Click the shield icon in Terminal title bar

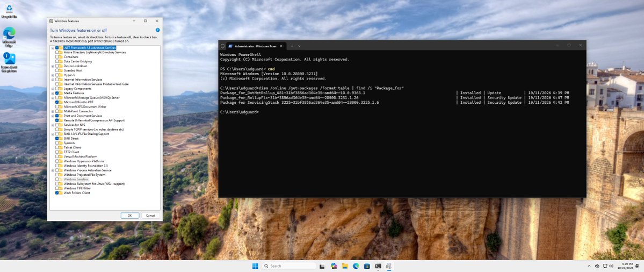[x=222, y=46]
